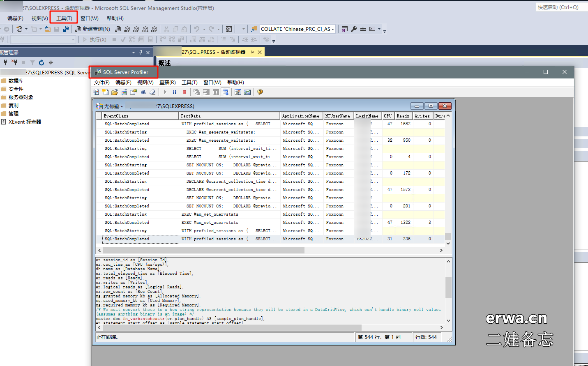Toggle Auto Scroll window icon in Profiler
The image size is (588, 366).
pos(226,92)
